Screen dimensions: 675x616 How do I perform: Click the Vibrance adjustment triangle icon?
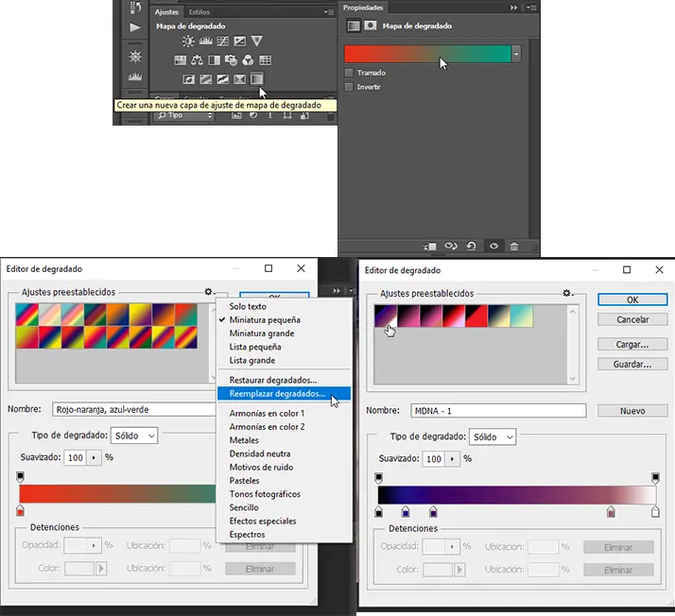coord(256,41)
